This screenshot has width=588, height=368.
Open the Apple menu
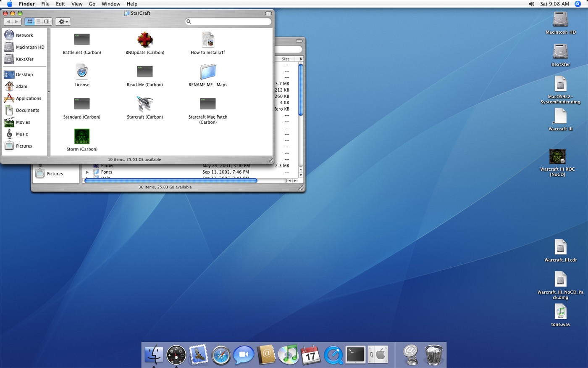9,4
